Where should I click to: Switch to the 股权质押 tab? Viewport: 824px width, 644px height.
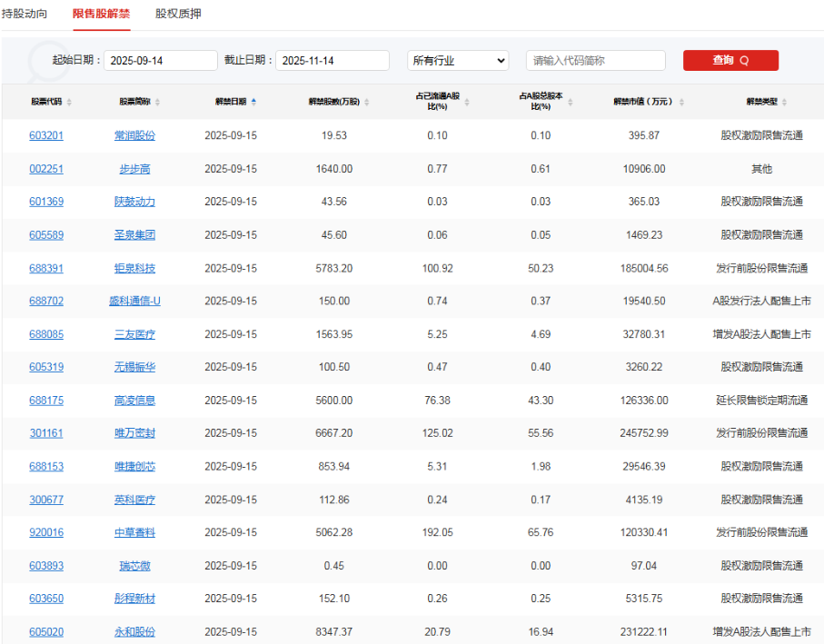coord(177,15)
